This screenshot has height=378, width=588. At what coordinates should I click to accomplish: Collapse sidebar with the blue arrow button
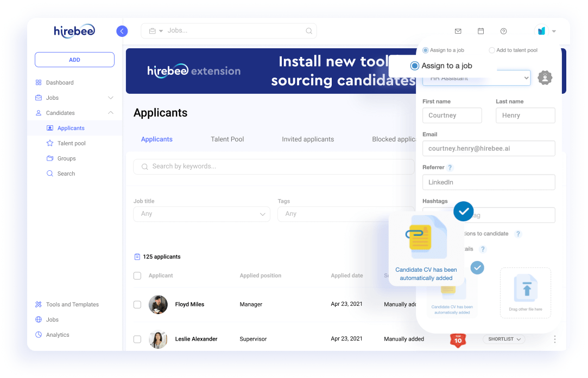122,31
